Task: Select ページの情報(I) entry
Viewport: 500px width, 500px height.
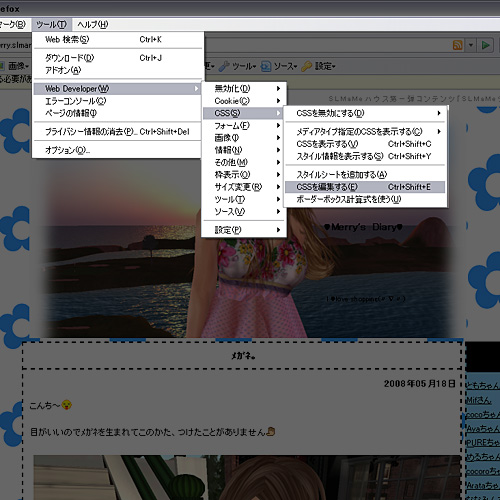Action: [x=117, y=113]
